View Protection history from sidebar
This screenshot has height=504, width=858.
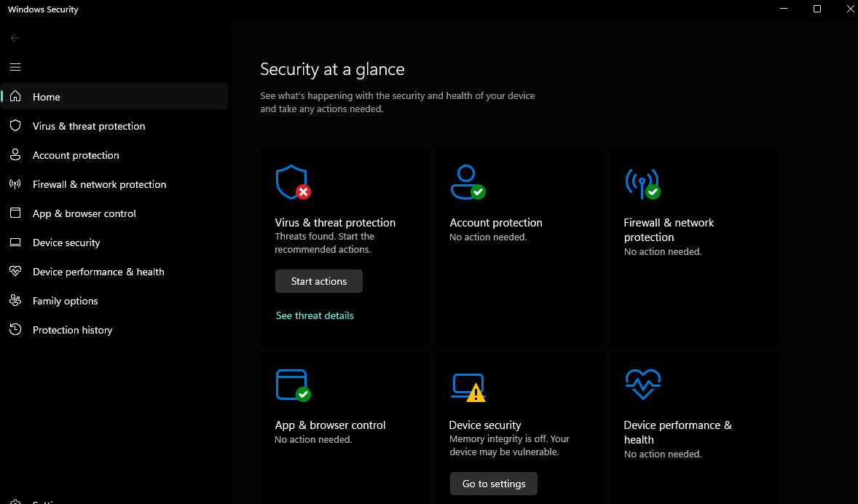[114, 329]
